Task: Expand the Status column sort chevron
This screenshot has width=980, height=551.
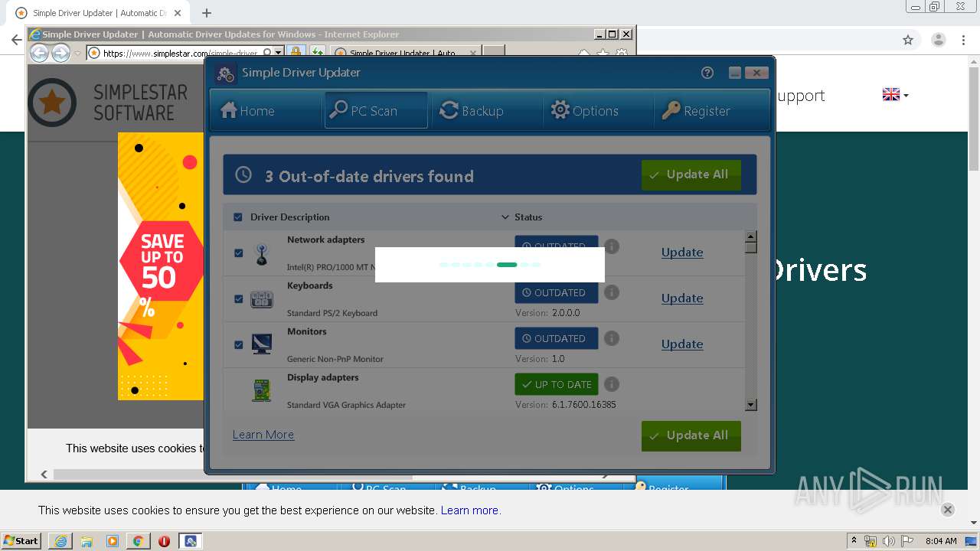Action: [x=505, y=217]
